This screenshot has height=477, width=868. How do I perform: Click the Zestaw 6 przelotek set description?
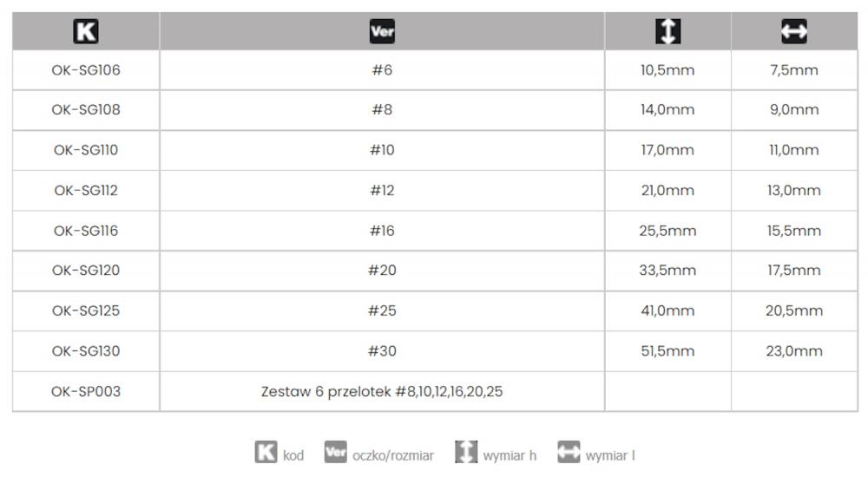click(382, 391)
